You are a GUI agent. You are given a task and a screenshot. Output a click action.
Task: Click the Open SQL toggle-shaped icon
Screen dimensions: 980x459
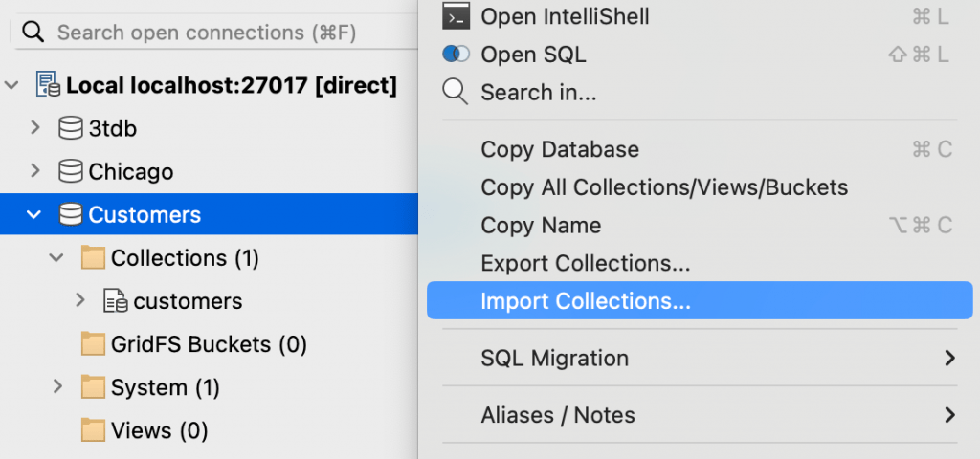(456, 55)
